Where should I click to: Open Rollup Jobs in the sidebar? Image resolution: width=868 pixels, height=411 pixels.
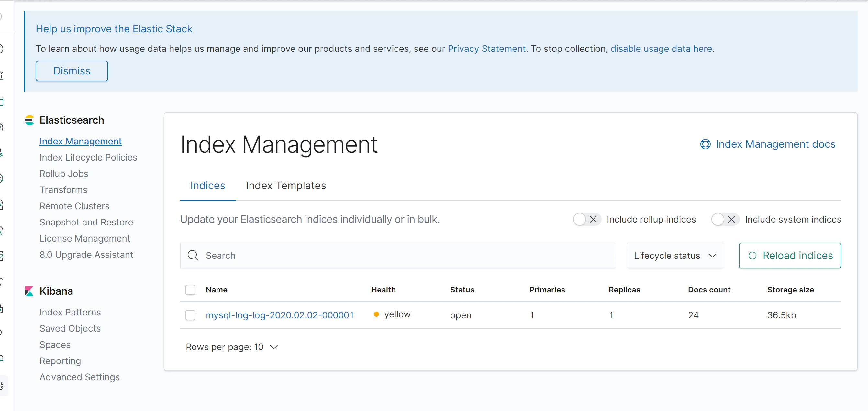coord(64,174)
